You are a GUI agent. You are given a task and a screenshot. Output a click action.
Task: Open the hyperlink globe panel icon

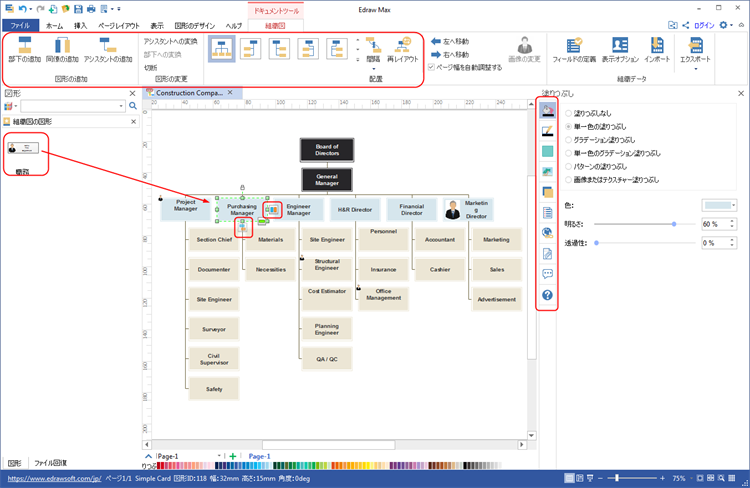click(548, 233)
